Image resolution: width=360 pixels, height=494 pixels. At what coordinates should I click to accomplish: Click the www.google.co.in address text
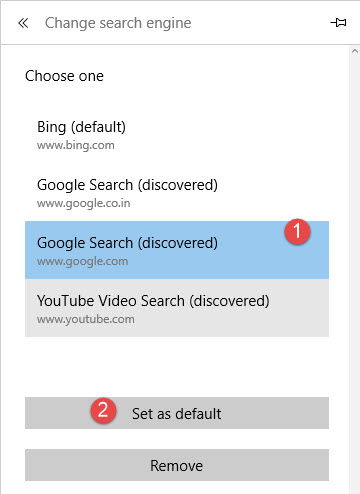[83, 203]
